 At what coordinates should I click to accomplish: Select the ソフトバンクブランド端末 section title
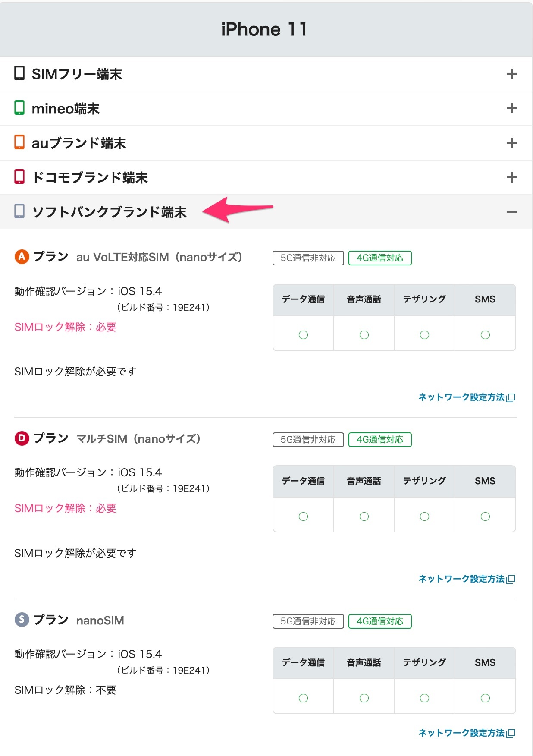pyautogui.click(x=110, y=212)
